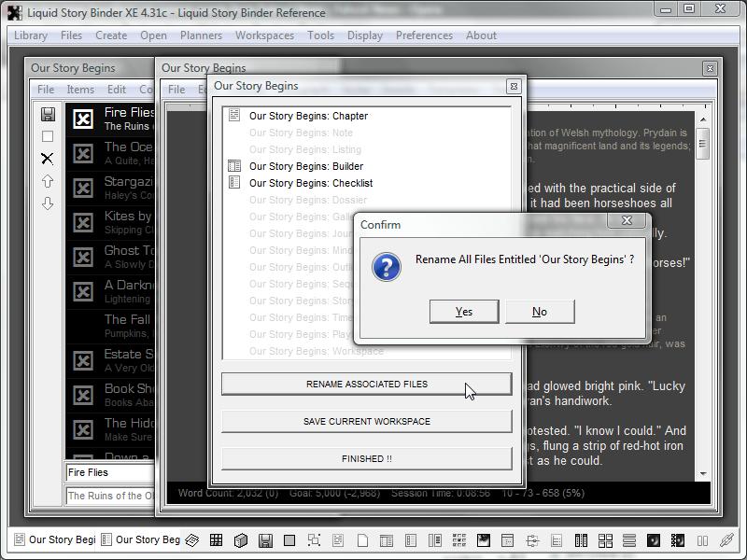Toggle the checkbox beside Ghost item

[x=83, y=257]
